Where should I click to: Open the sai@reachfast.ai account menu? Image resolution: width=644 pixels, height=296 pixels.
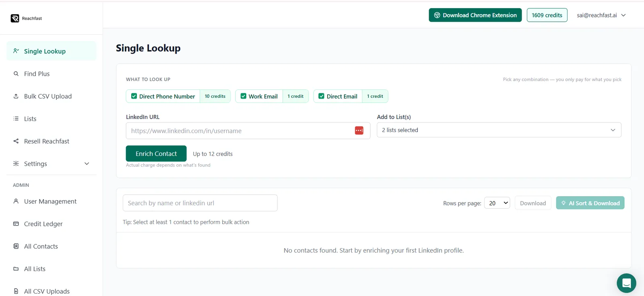tap(601, 15)
